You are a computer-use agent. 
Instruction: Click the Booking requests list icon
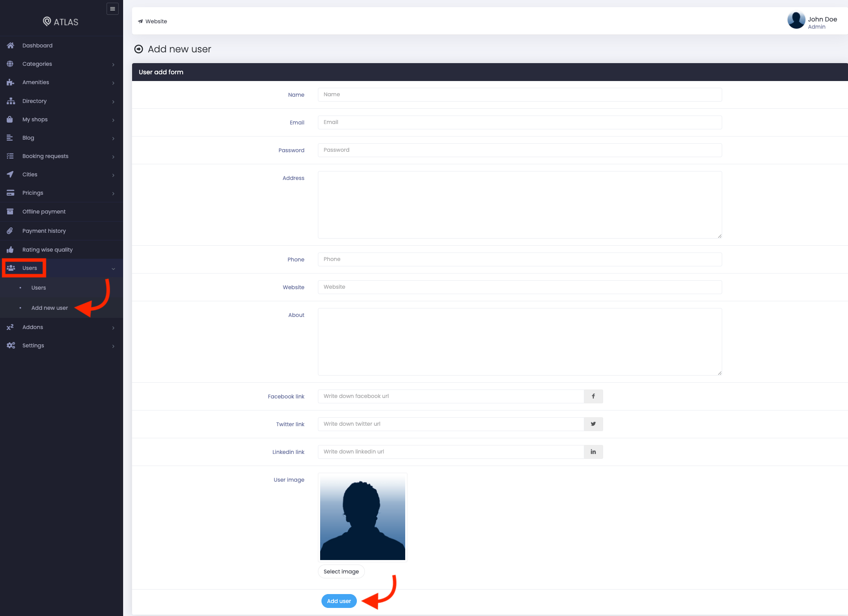[10, 156]
